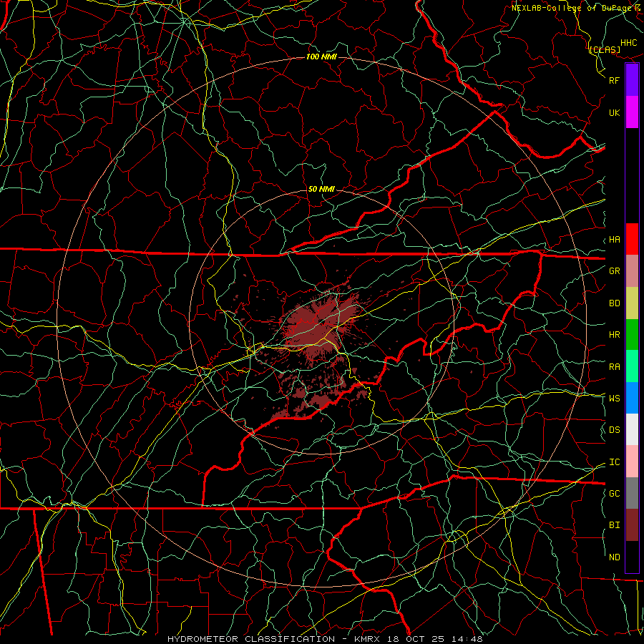This screenshot has width=644, height=644.
Task: Click the DS legend label
Action: 615,429
